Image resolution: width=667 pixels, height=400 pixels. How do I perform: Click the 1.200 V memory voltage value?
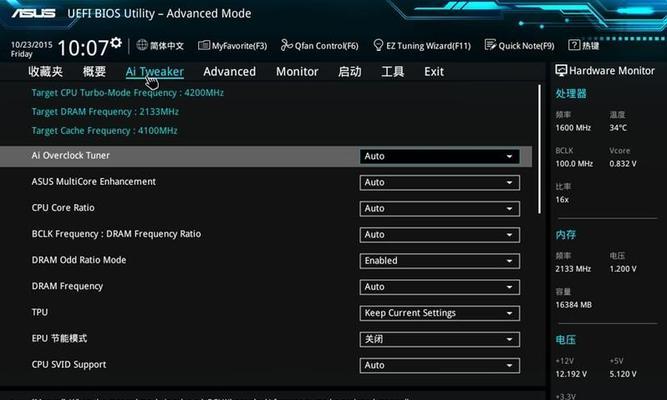pyautogui.click(x=623, y=269)
